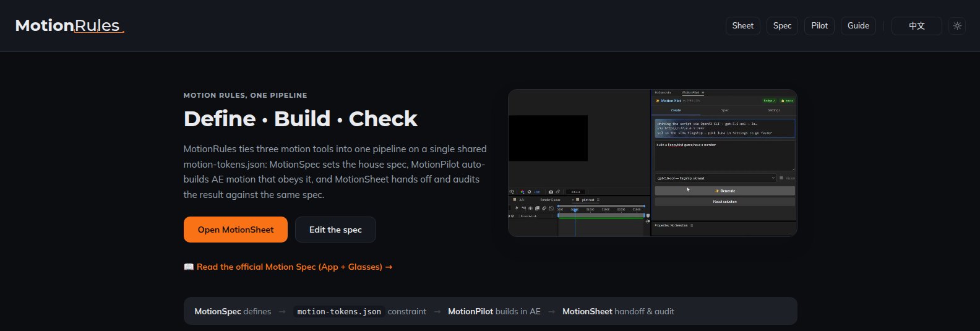Click the Edit the spec button
980x331 pixels.
335,230
